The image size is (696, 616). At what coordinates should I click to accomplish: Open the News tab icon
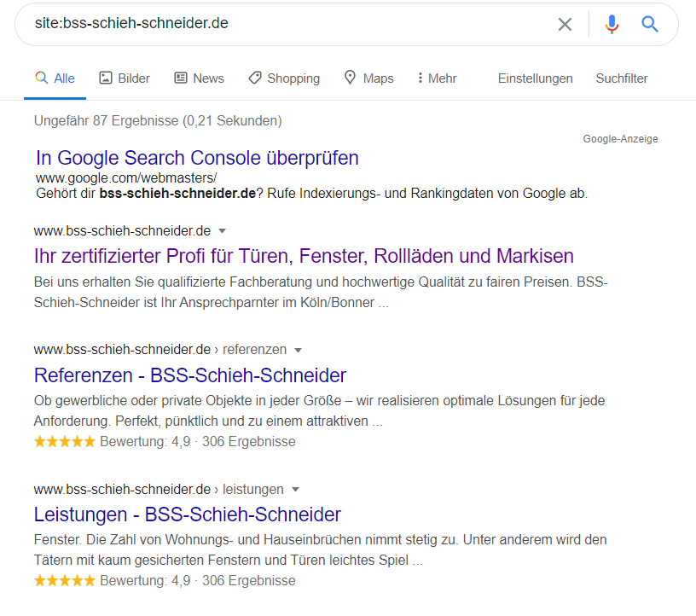(x=181, y=78)
